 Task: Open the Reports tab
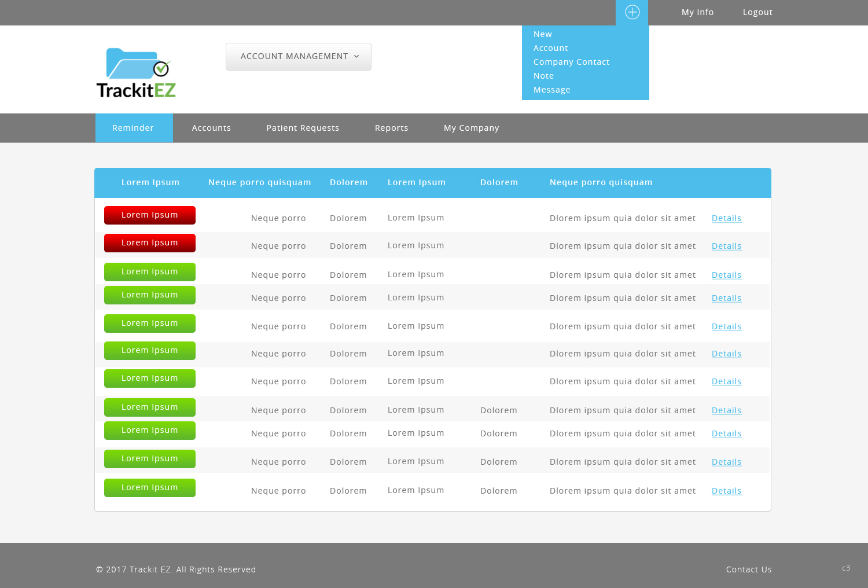tap(391, 128)
